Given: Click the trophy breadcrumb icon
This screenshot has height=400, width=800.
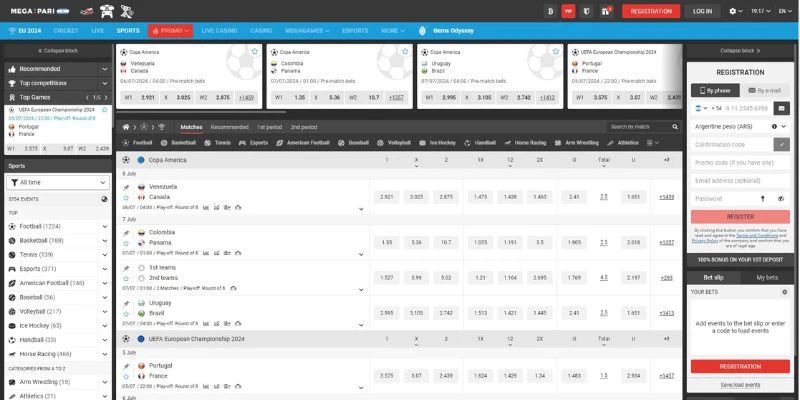Looking at the screenshot, I should (161, 127).
